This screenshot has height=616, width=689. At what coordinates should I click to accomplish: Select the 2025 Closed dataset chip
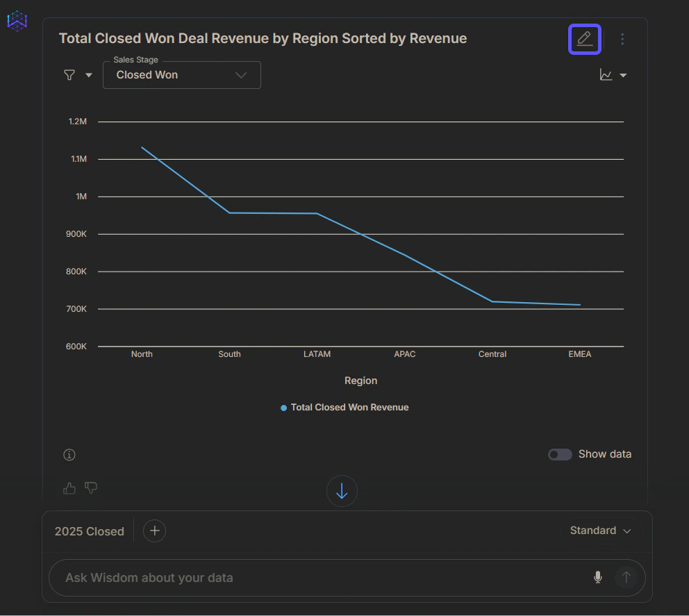(89, 531)
